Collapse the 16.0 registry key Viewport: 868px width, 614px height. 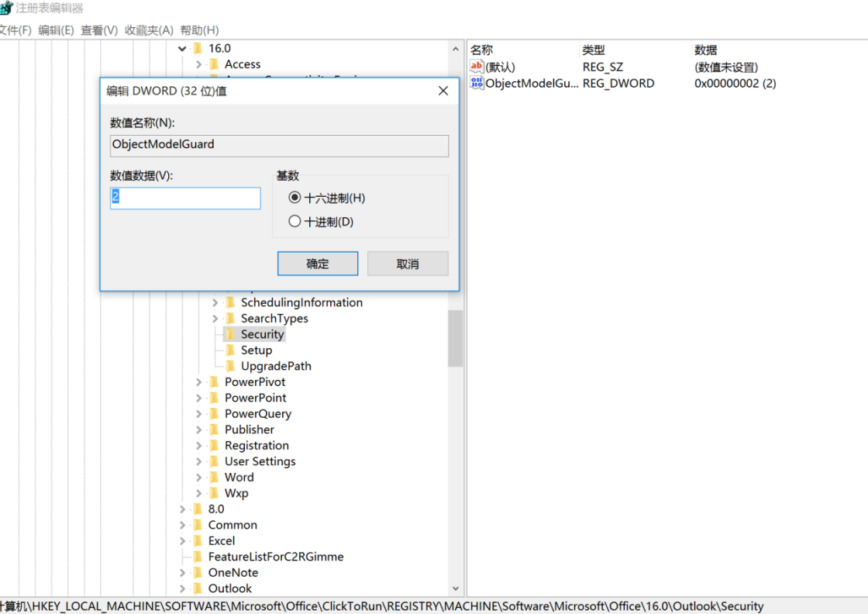click(182, 48)
